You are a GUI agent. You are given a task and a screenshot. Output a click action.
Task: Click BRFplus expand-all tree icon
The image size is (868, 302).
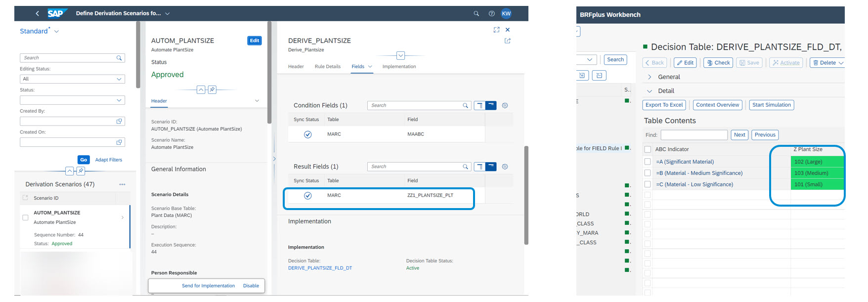[582, 76]
